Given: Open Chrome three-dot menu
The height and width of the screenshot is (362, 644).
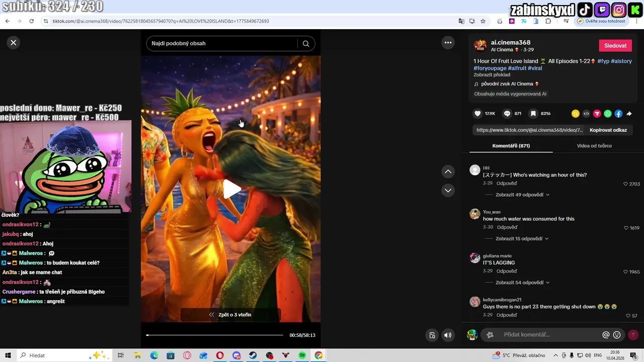Looking at the screenshot, I should pos(636,21).
